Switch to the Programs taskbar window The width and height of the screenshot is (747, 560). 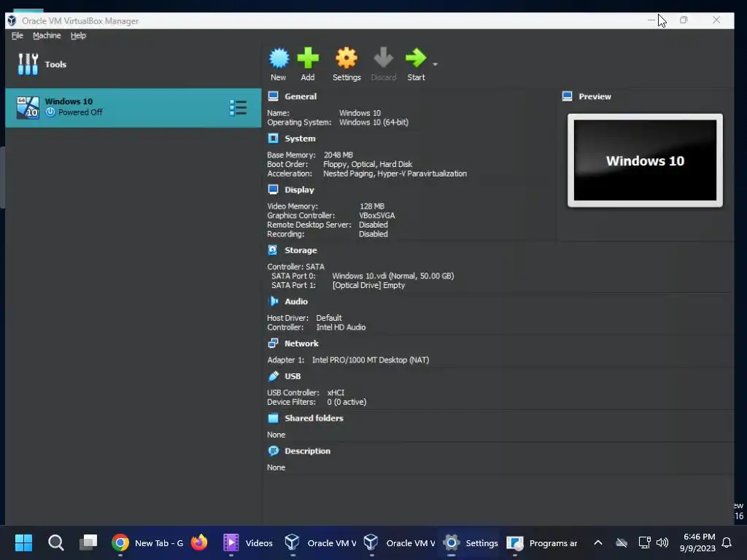[542, 542]
